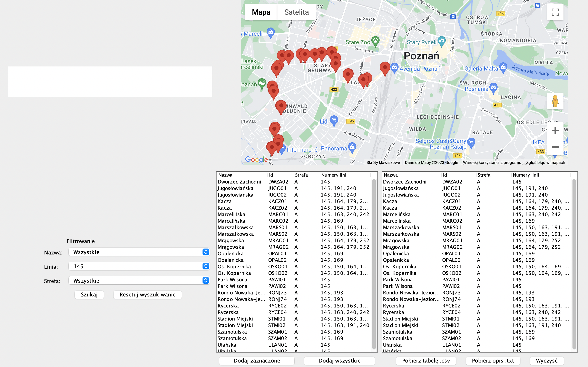Click the Google logo on map
This screenshot has height=367, width=588.
pyautogui.click(x=256, y=159)
